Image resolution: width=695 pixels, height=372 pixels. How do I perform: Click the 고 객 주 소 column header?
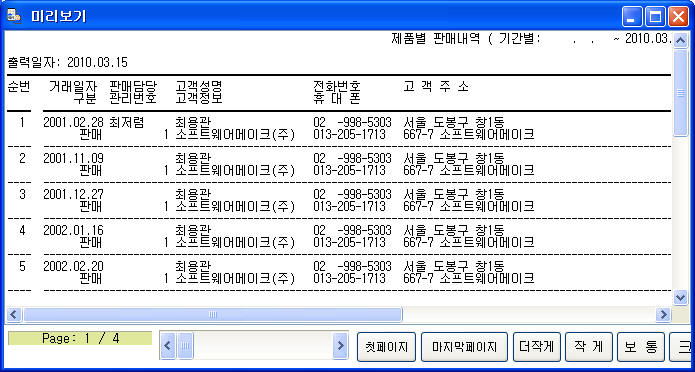[x=436, y=86]
